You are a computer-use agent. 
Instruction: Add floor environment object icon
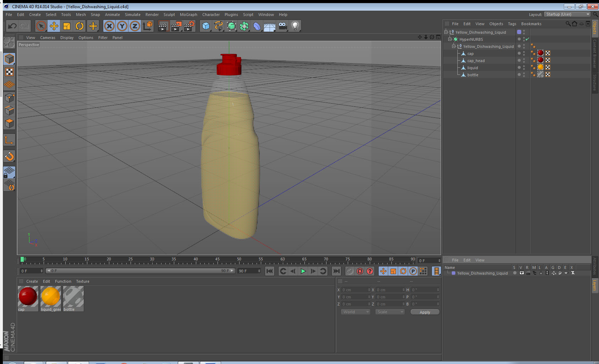point(270,26)
